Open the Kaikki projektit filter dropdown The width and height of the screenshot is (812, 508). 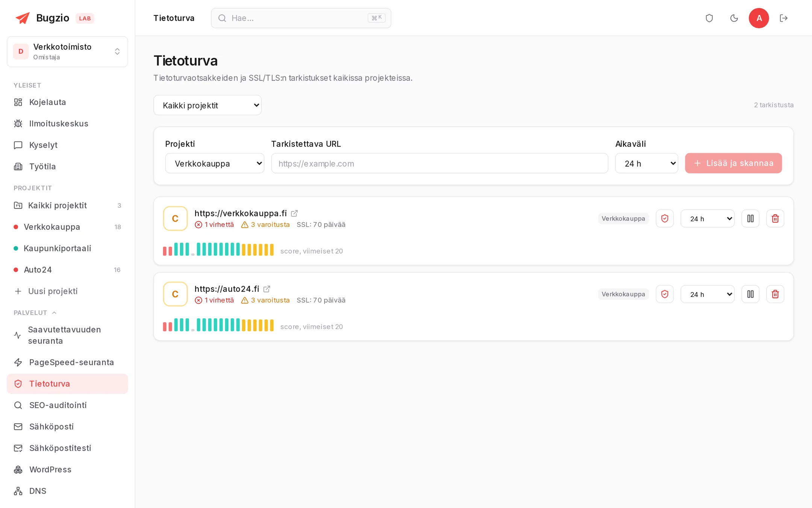point(208,105)
